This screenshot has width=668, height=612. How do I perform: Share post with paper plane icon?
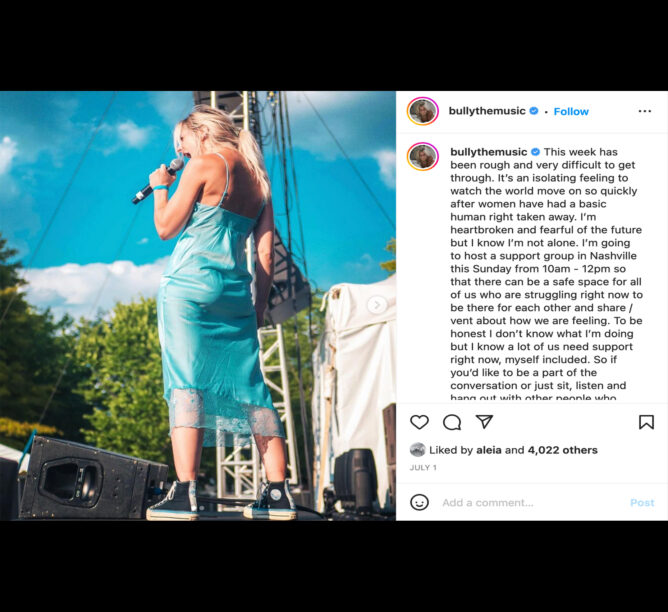484,421
